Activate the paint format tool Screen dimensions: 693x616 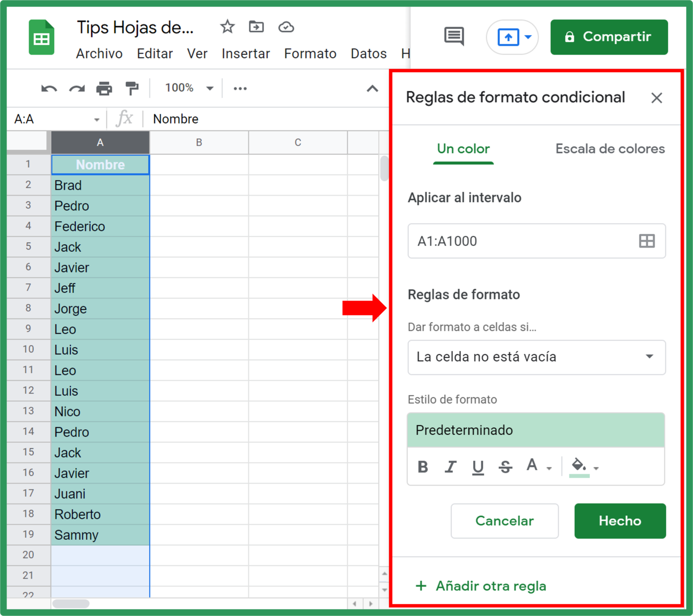132,88
